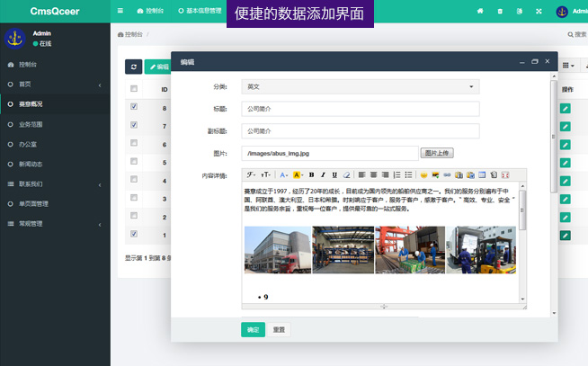
Task: Click the green 编辑 button above the table
Action: (x=158, y=67)
